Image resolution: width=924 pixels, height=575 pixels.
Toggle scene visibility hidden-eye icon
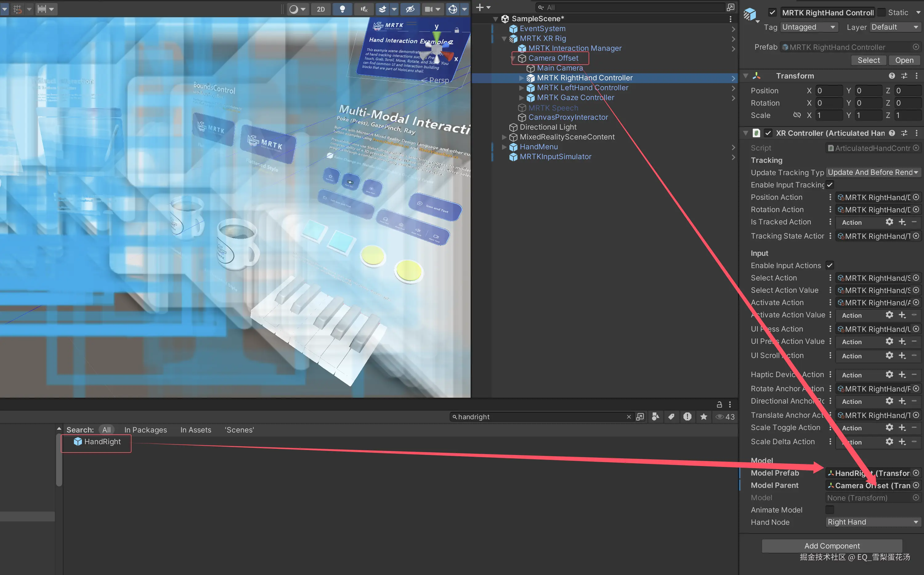coord(410,9)
